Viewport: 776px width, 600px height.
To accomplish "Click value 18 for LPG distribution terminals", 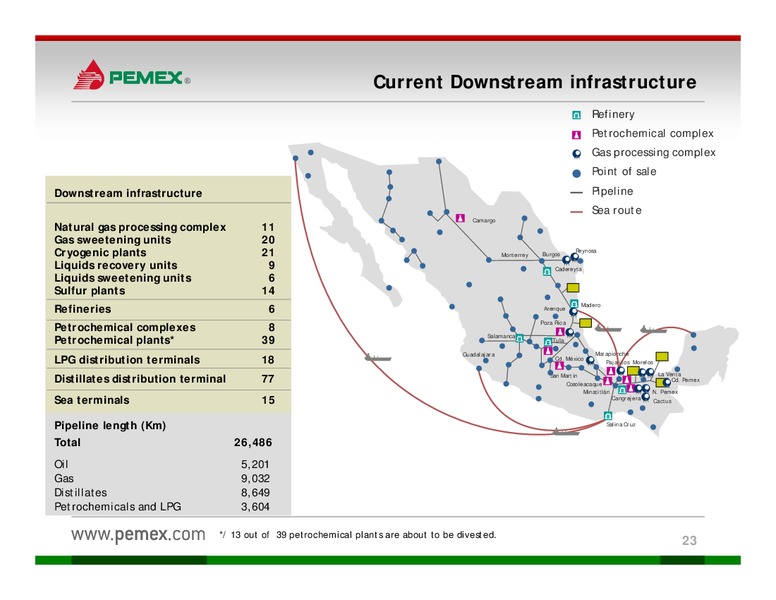I will click(268, 360).
